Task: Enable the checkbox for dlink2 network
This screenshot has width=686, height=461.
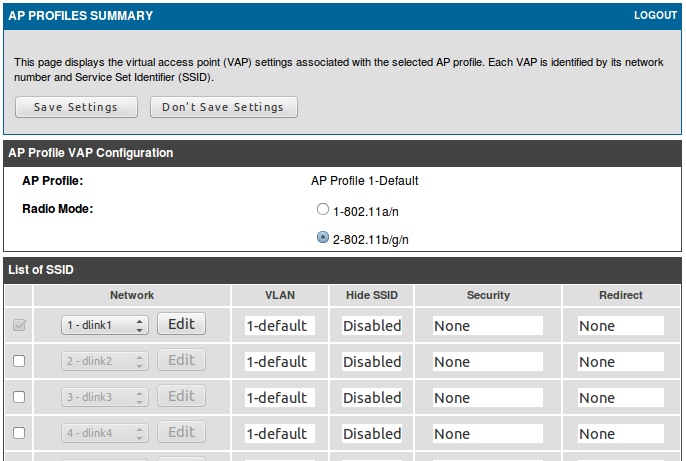Action: tap(19, 361)
